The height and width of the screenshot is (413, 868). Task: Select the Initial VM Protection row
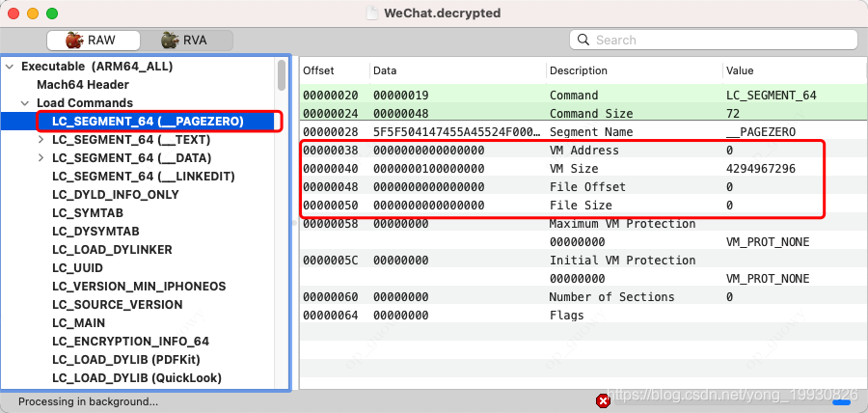583,260
